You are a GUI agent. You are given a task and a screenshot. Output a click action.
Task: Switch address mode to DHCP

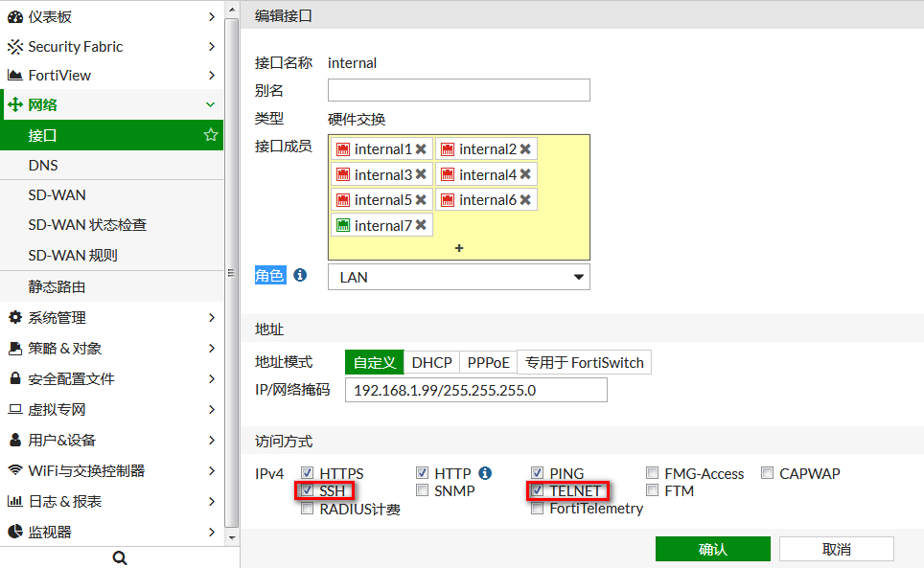point(431,362)
